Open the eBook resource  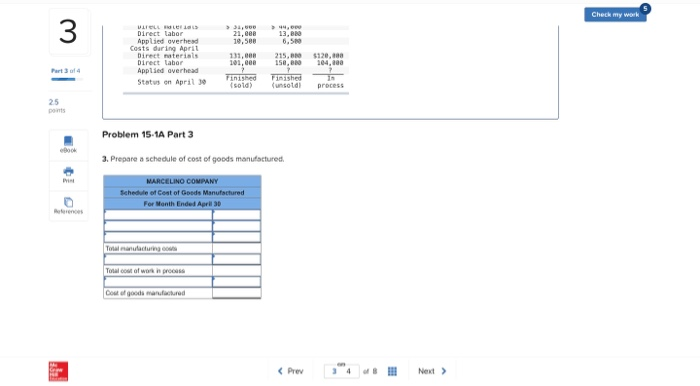click(68, 145)
